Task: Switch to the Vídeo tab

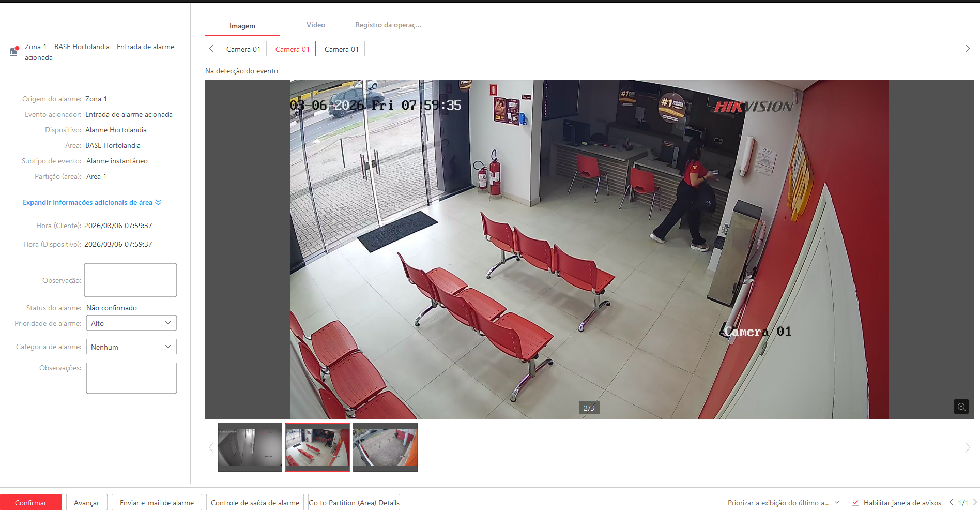Action: click(x=315, y=25)
